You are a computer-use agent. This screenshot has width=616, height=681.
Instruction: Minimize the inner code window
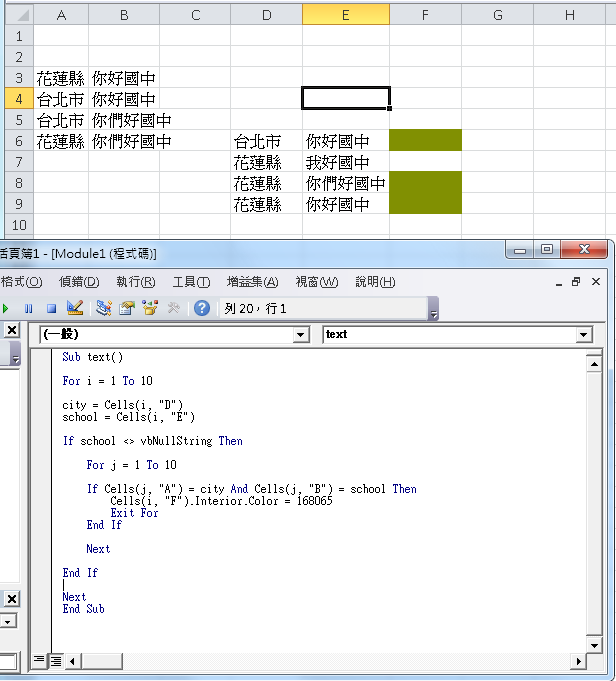pos(559,283)
